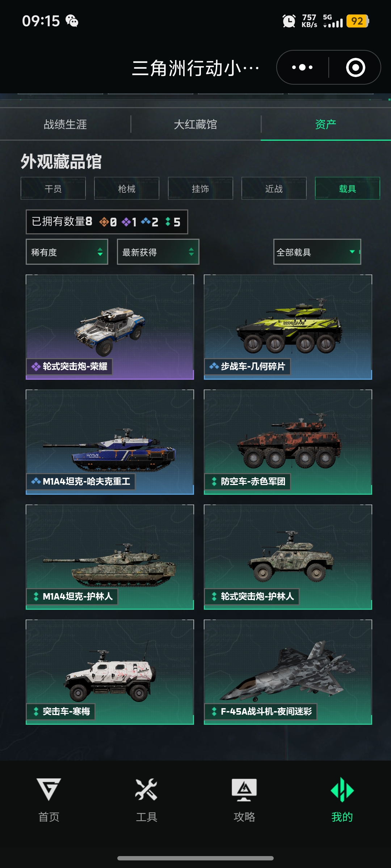391x868 pixels.
Task: Close mini program via circle icon
Action: [356, 67]
